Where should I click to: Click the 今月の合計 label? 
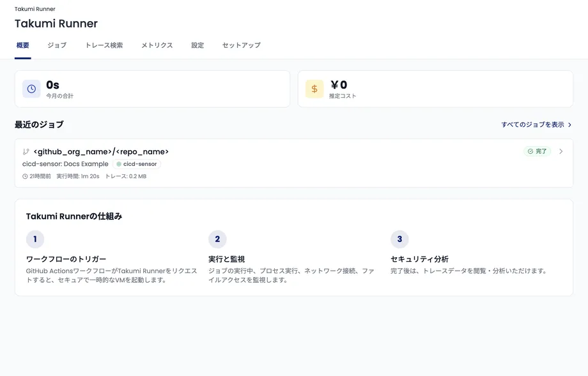(x=60, y=96)
